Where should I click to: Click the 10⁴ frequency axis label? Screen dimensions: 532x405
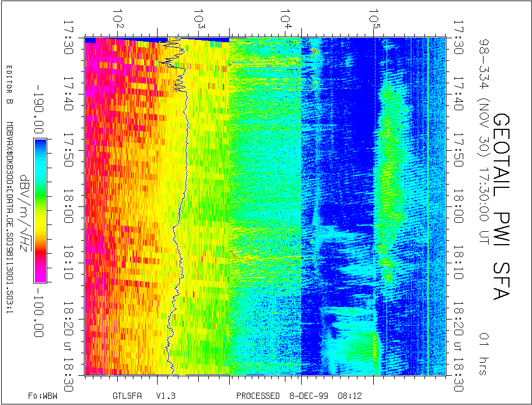point(287,18)
